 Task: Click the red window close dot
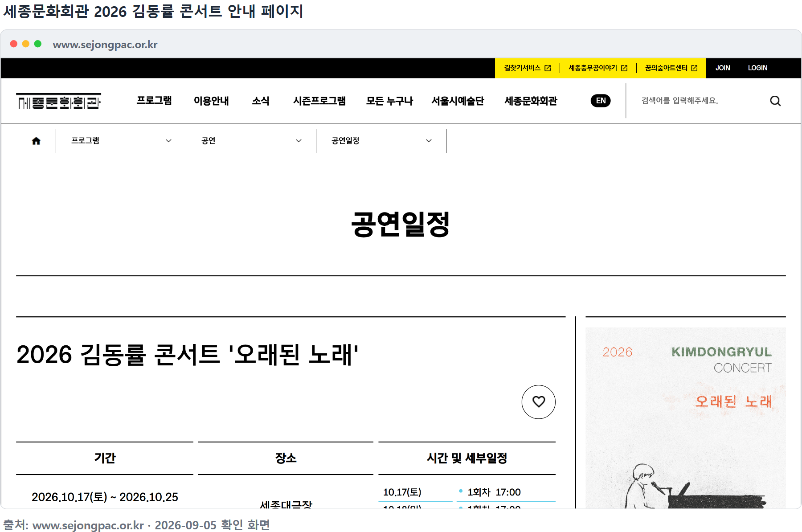pos(14,44)
